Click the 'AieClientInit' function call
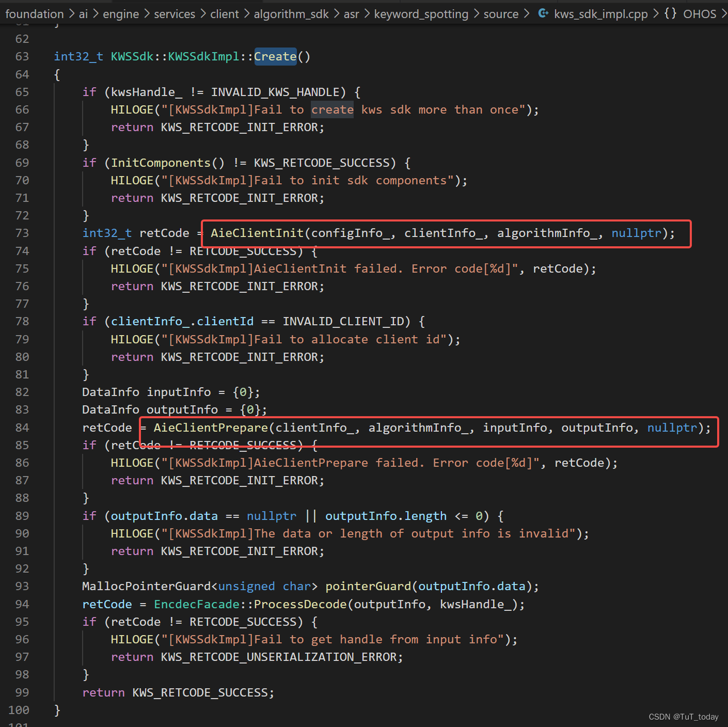This screenshot has width=728, height=727. [257, 233]
